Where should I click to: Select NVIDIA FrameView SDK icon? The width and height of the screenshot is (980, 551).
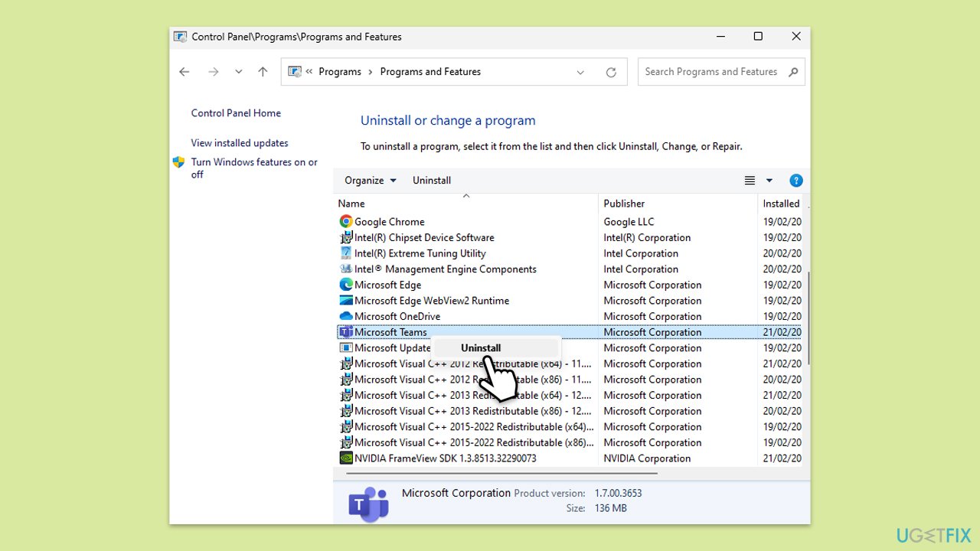coord(346,458)
